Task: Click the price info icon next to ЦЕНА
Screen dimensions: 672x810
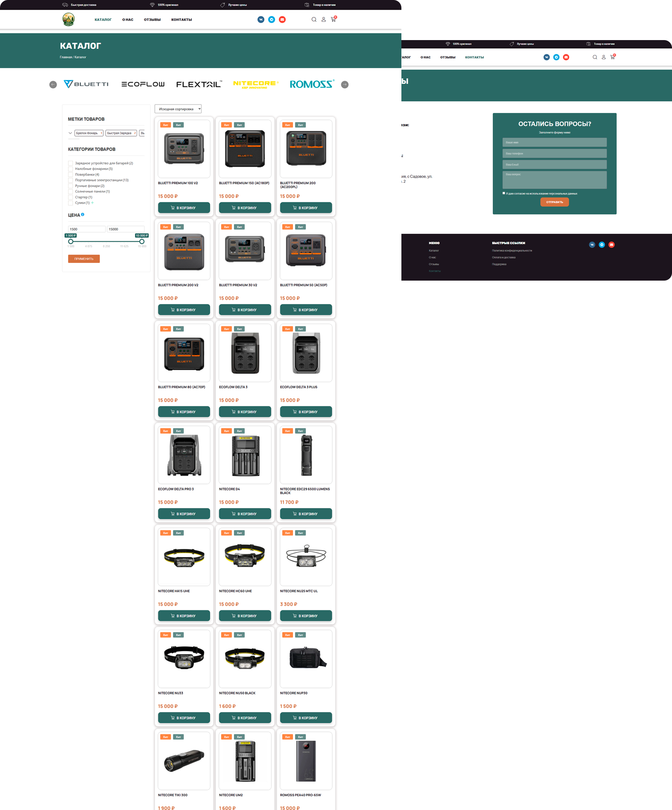Action: [82, 215]
